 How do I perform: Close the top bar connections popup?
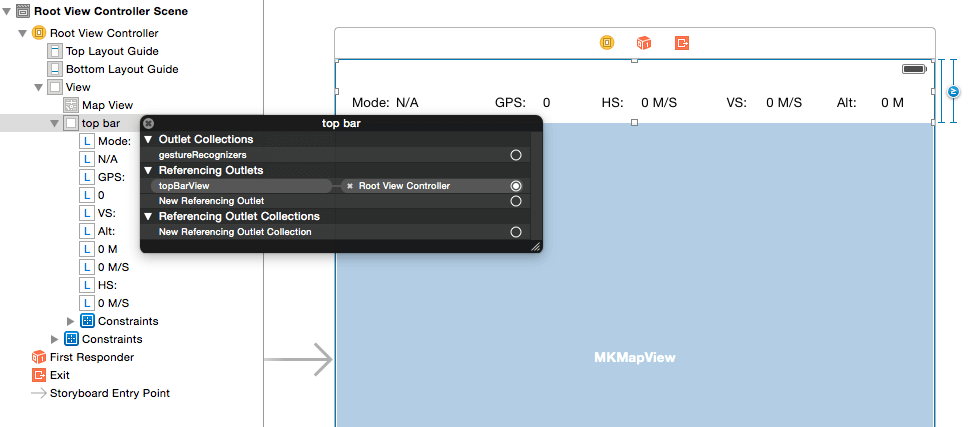click(149, 123)
